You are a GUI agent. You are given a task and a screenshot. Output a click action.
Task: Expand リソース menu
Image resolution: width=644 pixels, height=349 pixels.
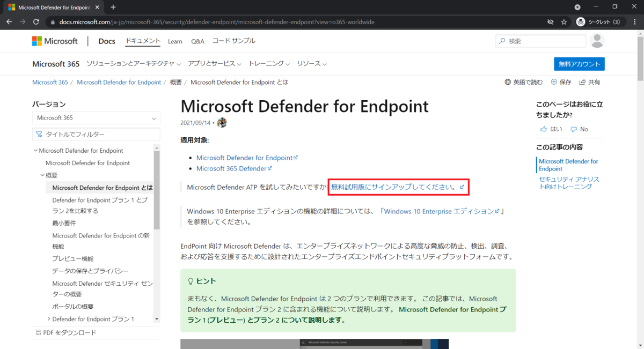click(x=312, y=64)
